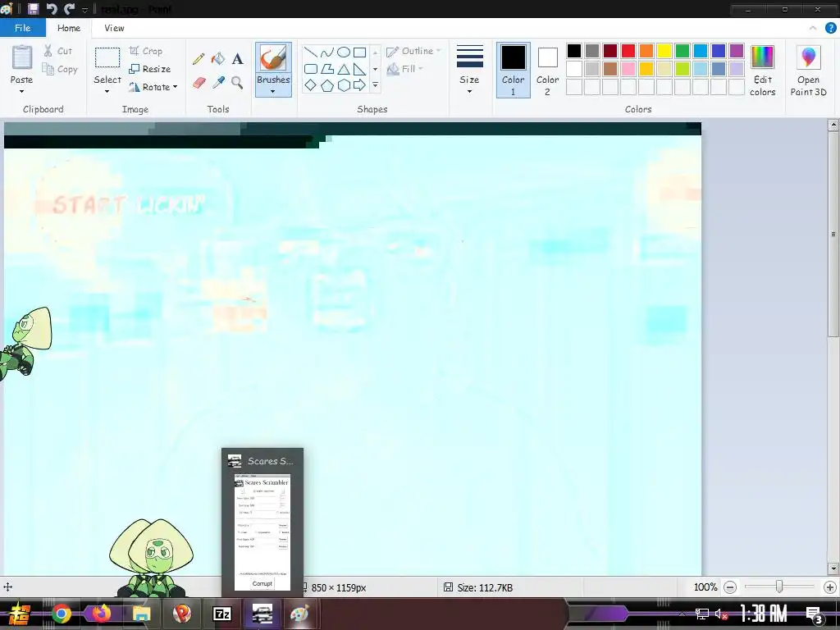Screen dimensions: 840x630
Task: Click the rectangular Select tool icon
Action: [x=107, y=58]
